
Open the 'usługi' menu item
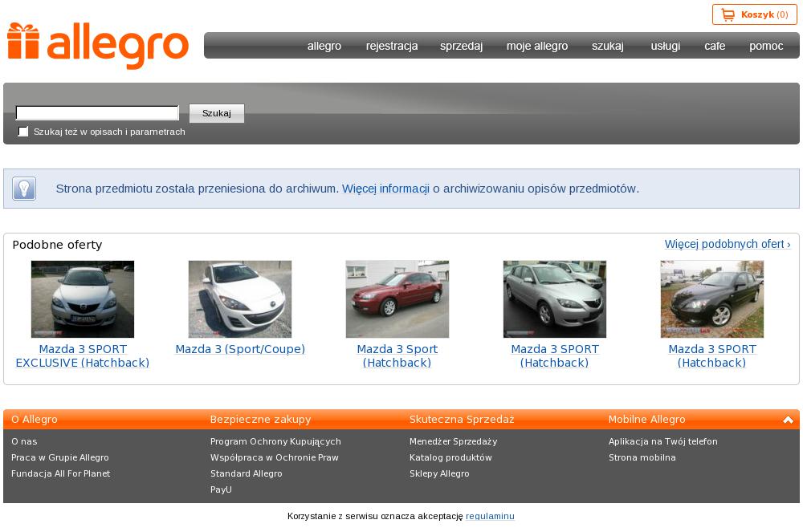coord(665,46)
